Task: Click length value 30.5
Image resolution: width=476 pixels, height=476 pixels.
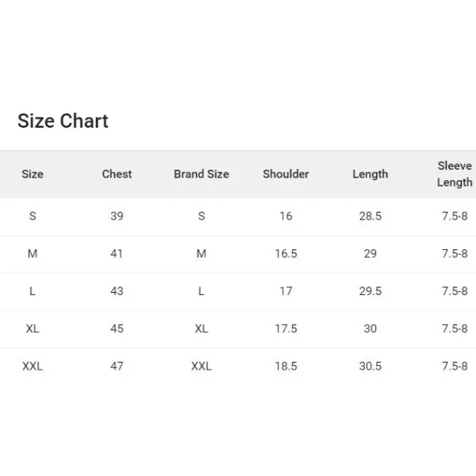Action: tap(370, 366)
